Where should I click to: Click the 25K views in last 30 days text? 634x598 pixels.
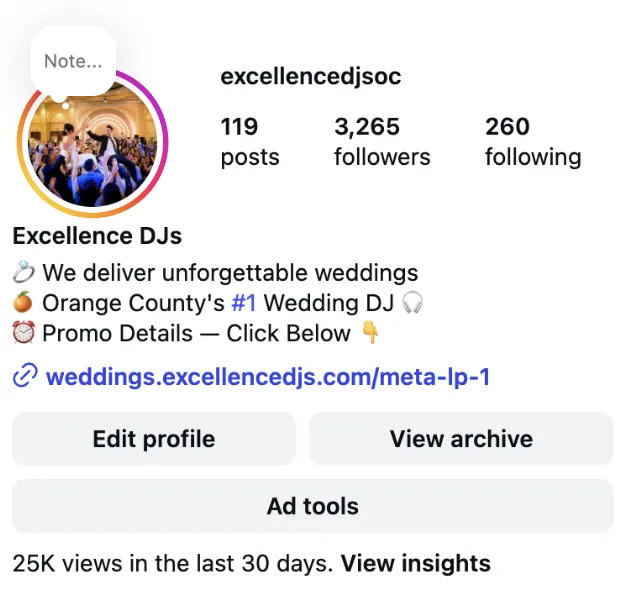pyautogui.click(x=173, y=563)
